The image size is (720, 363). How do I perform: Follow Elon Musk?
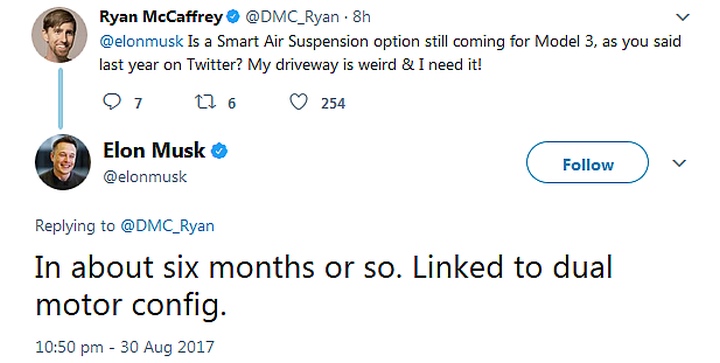[587, 162]
